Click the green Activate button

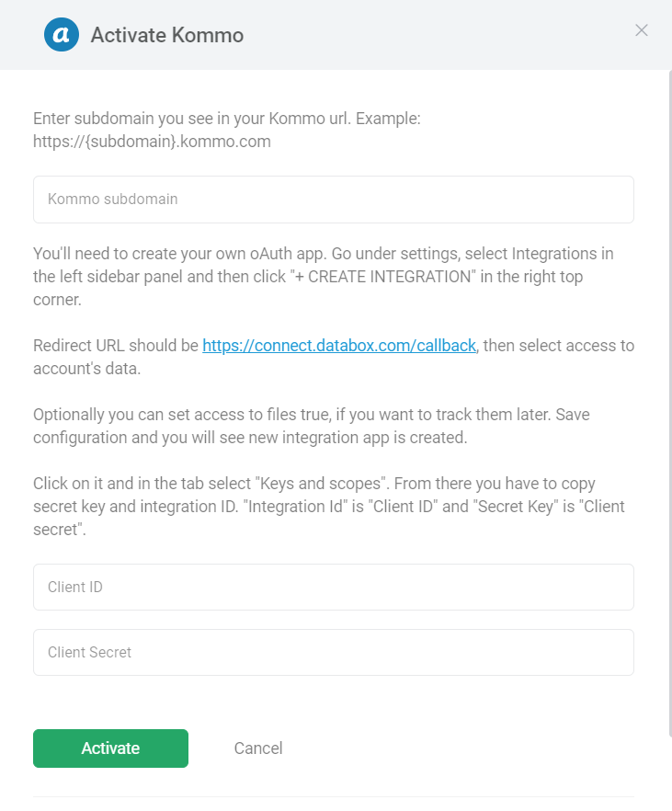pos(110,748)
